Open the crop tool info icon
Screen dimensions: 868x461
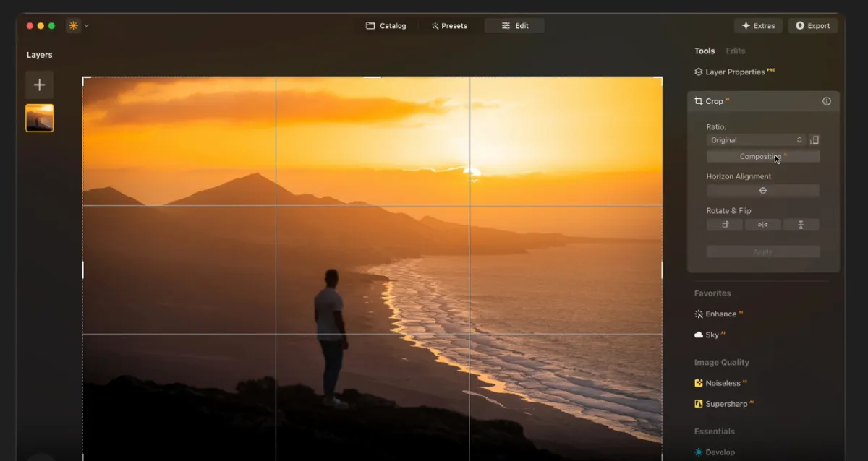pos(826,101)
